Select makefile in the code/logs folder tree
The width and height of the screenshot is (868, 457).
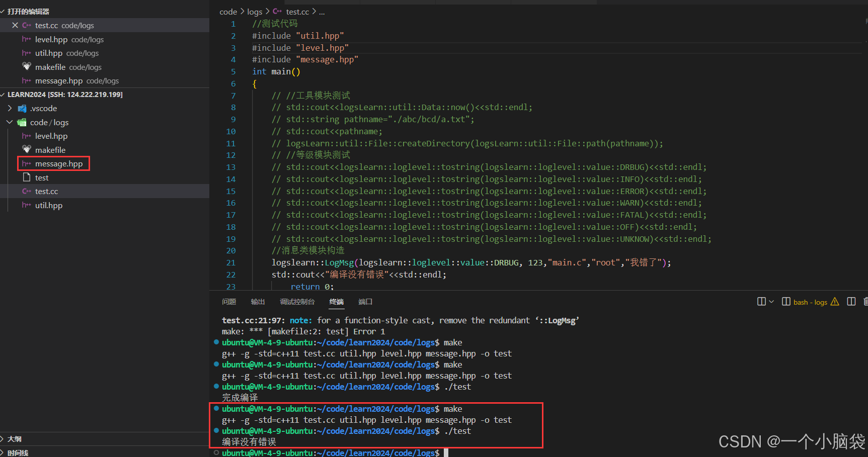tap(105, 150)
